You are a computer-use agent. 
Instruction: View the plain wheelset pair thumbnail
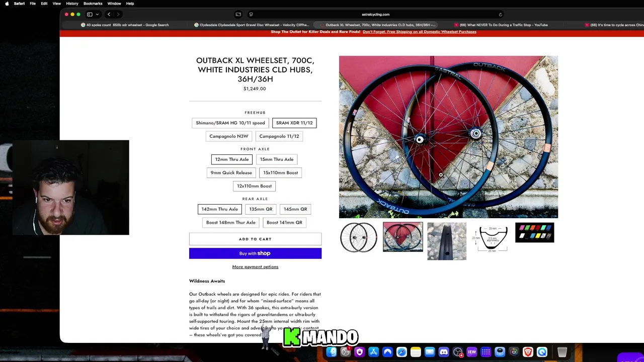coord(359,237)
